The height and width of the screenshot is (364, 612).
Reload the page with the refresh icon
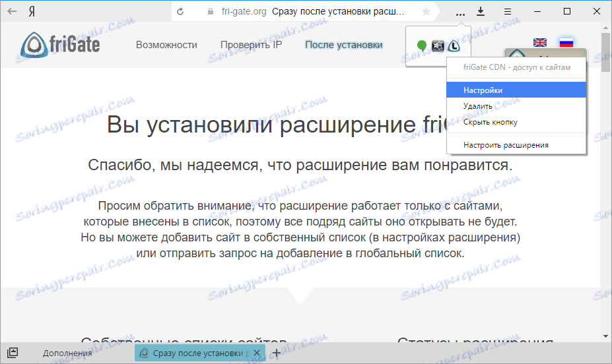click(x=180, y=12)
